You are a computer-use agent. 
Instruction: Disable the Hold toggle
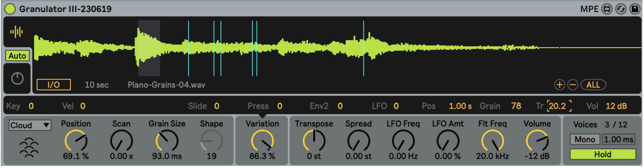click(x=602, y=154)
